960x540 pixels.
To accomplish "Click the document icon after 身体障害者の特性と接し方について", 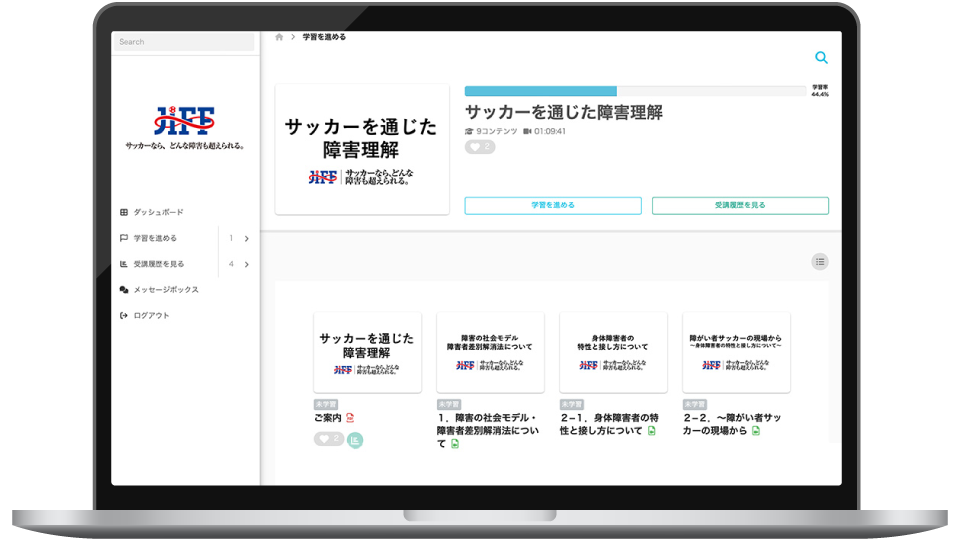I will click(x=651, y=431).
